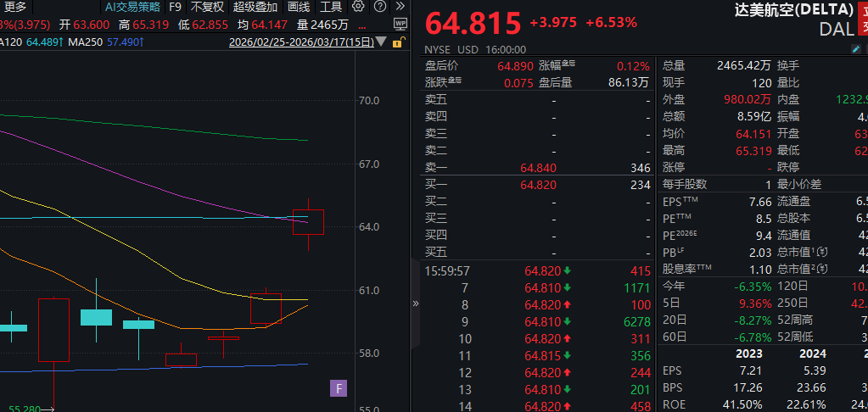
Task: Open the date range dropdown triangle
Action: 380,42
